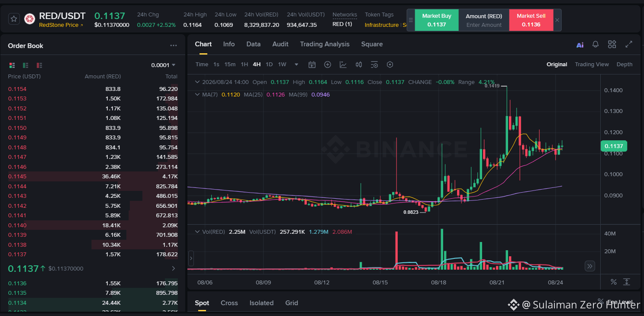Add RED/USDT to favorites with the star

[14, 19]
